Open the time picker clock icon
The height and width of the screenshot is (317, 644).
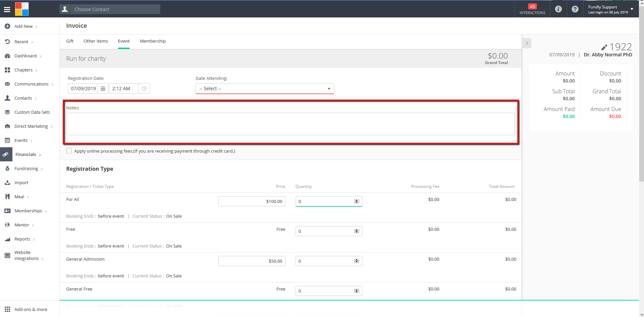pos(144,89)
